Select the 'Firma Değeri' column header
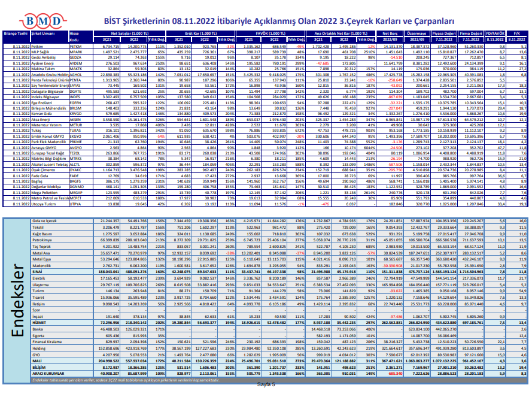Viewport: 532px width, 394px height. (x=470, y=34)
